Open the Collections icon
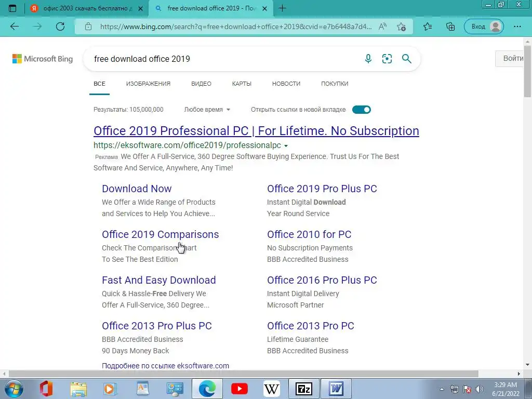This screenshot has height=399, width=532. coord(450,26)
